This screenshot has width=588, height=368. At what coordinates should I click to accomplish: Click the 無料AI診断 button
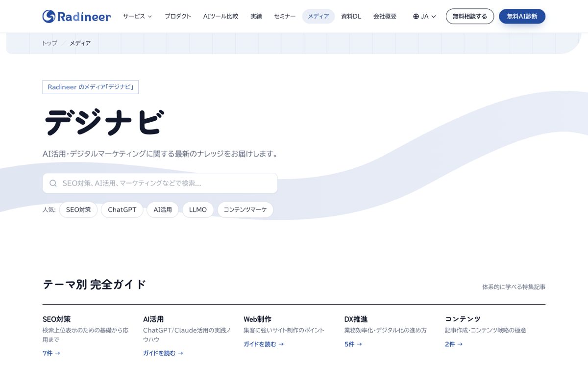coord(522,16)
